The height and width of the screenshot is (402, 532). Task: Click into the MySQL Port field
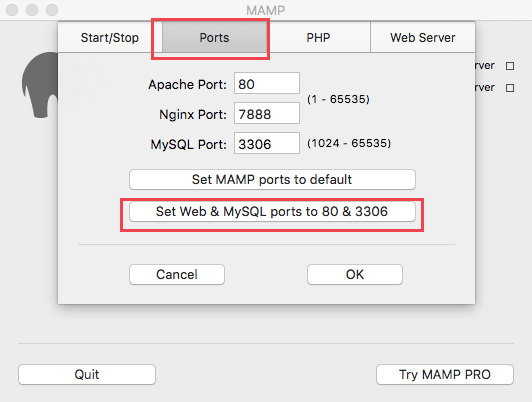(x=267, y=143)
